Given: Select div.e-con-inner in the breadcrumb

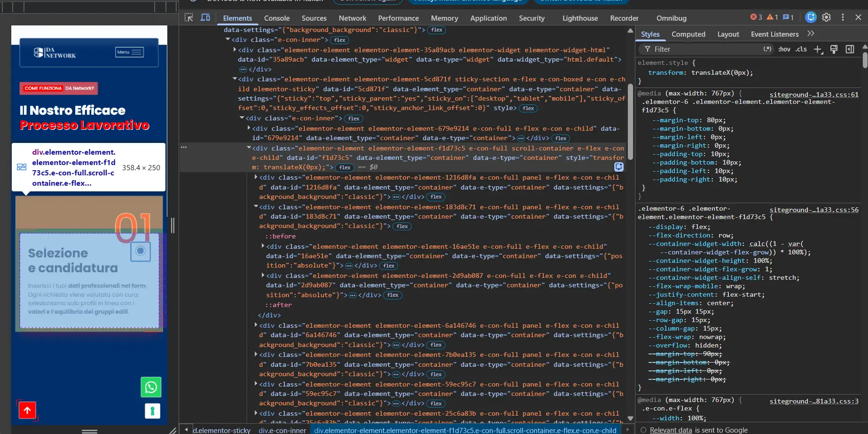Looking at the screenshot, I should 282,430.
